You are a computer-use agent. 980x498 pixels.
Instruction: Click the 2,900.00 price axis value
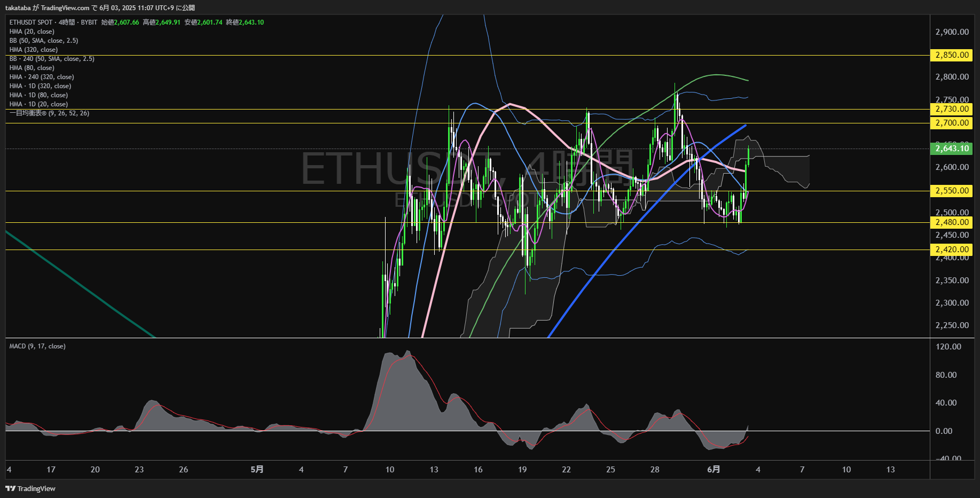click(x=952, y=32)
